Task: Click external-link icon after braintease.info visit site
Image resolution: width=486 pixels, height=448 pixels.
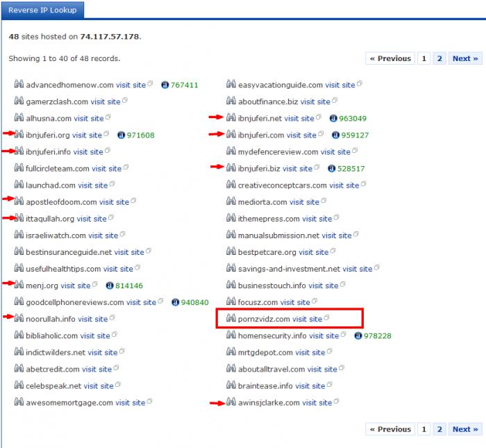Action: tap(330, 384)
